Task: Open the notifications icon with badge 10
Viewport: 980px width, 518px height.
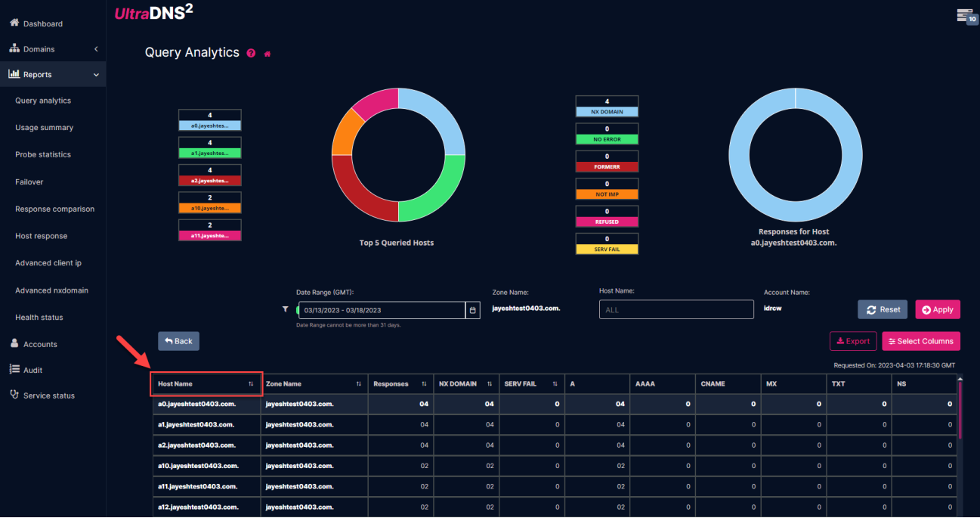Action: tap(965, 15)
